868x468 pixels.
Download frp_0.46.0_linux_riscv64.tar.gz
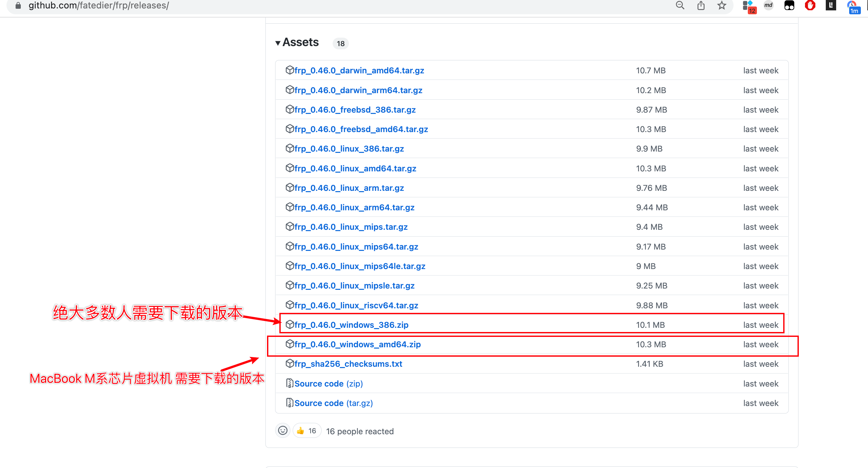coord(356,305)
